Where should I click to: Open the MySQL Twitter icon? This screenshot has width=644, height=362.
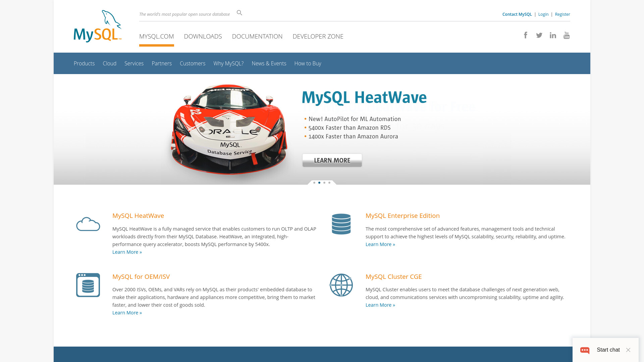(x=539, y=35)
